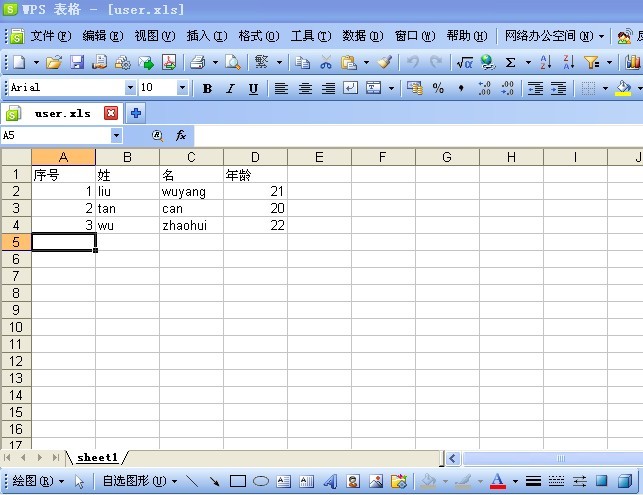Open the 格式(O) menu
This screenshot has width=643, height=495.
point(259,36)
